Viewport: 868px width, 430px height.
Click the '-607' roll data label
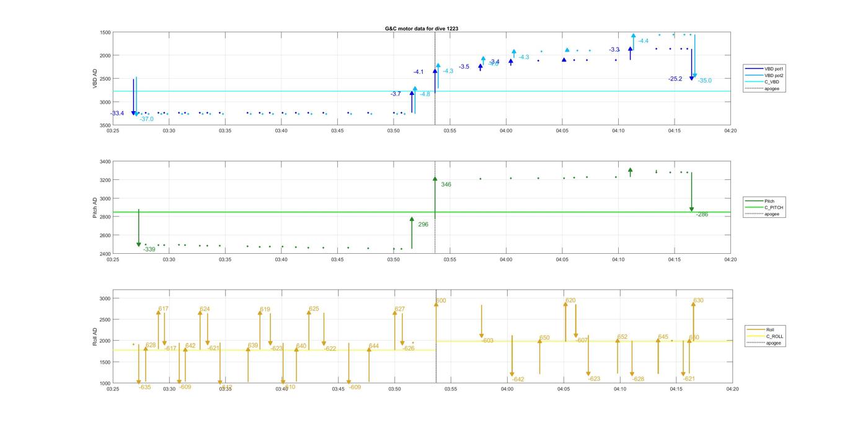[582, 341]
